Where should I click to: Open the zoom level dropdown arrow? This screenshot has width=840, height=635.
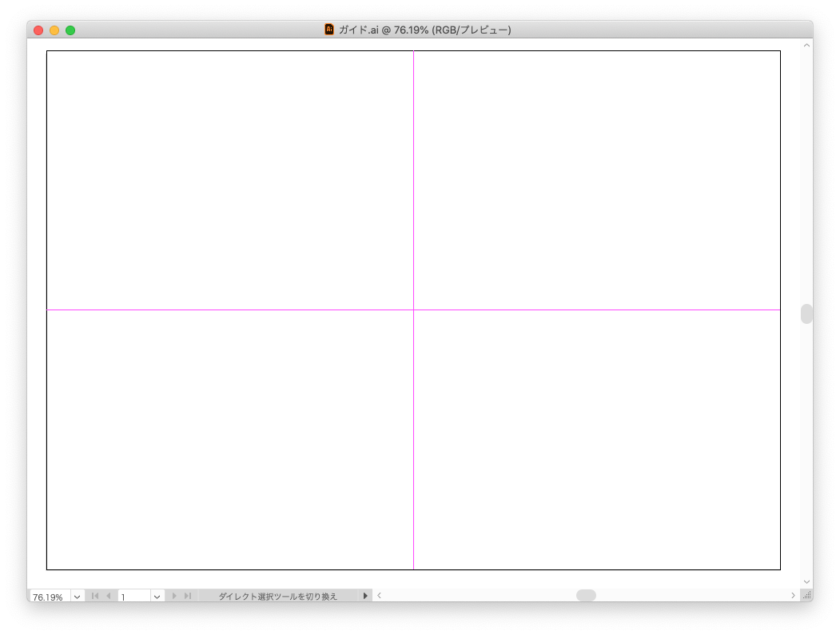(x=78, y=597)
